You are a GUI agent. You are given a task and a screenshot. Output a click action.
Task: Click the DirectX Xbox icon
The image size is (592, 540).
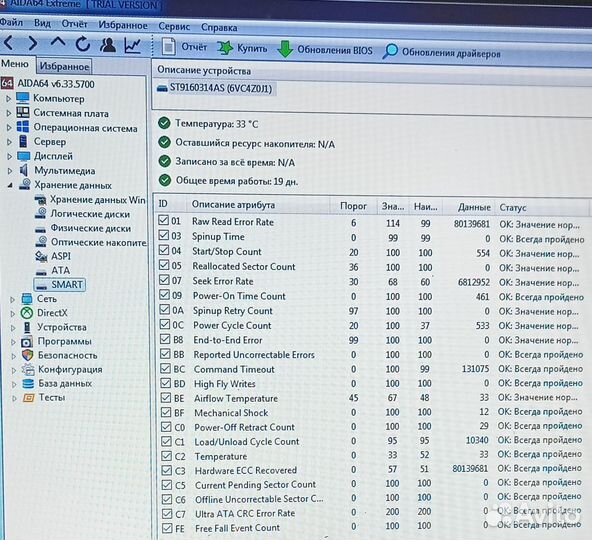point(27,313)
